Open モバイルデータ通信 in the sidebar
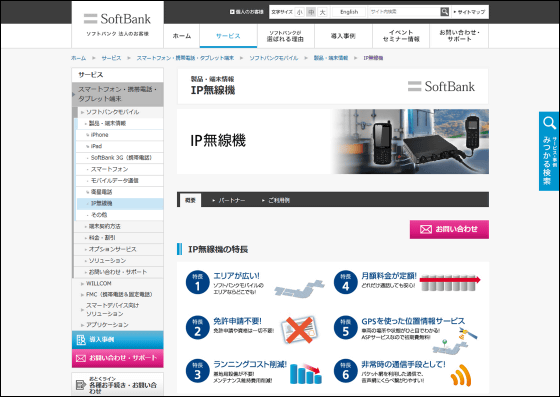The height and width of the screenshot is (397, 560). pos(120,181)
